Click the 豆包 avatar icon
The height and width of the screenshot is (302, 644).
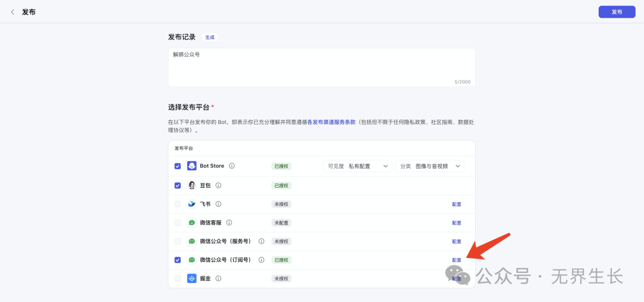tap(192, 185)
